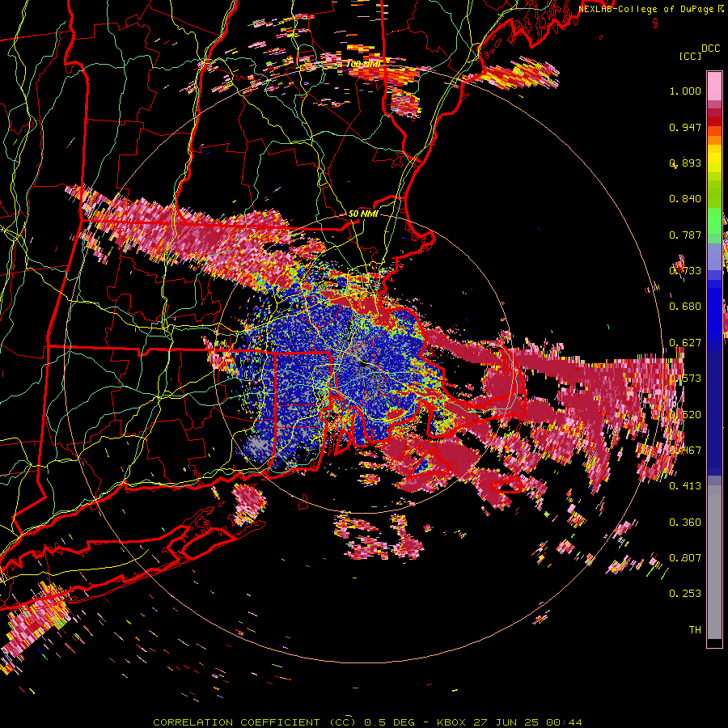Click the 0.893 value on the color scale
Image resolution: width=728 pixels, height=728 pixels.
pos(685,163)
